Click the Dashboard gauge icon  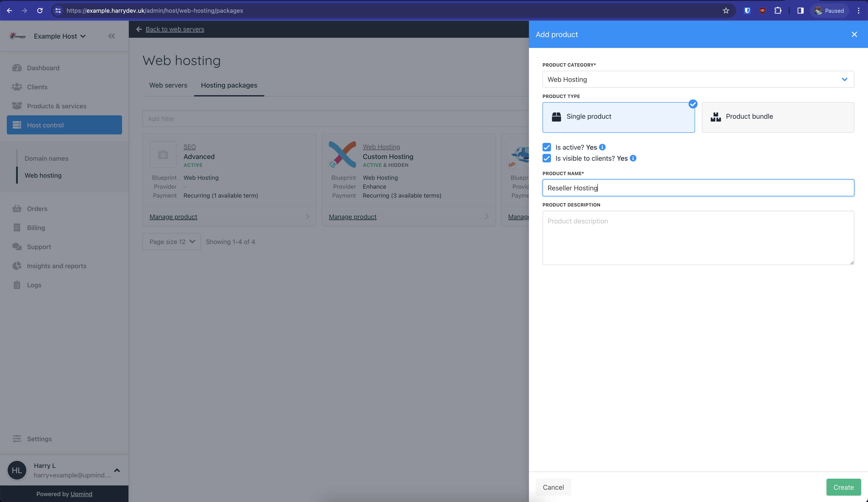pyautogui.click(x=17, y=68)
